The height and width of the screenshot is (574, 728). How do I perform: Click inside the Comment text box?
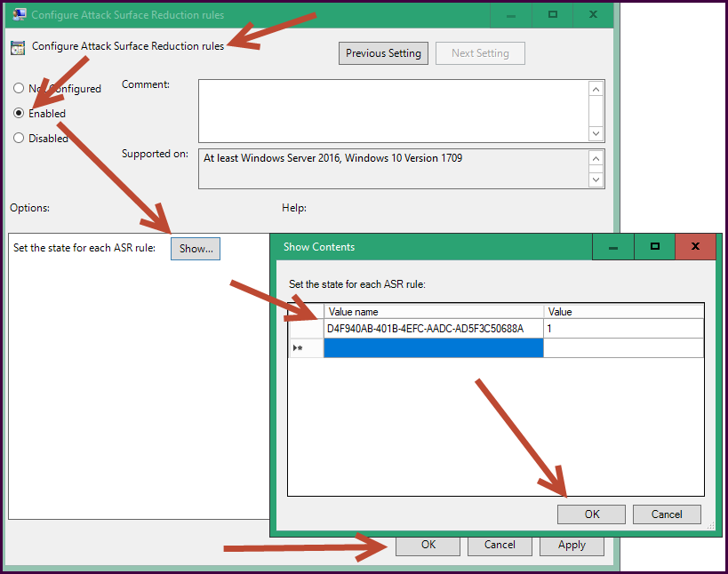(392, 110)
